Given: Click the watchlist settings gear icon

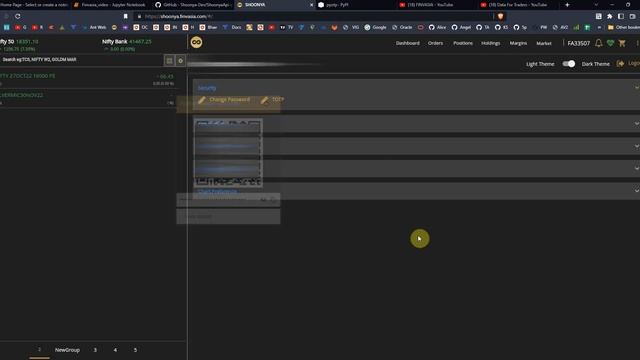Looking at the screenshot, I should click(x=180, y=60).
